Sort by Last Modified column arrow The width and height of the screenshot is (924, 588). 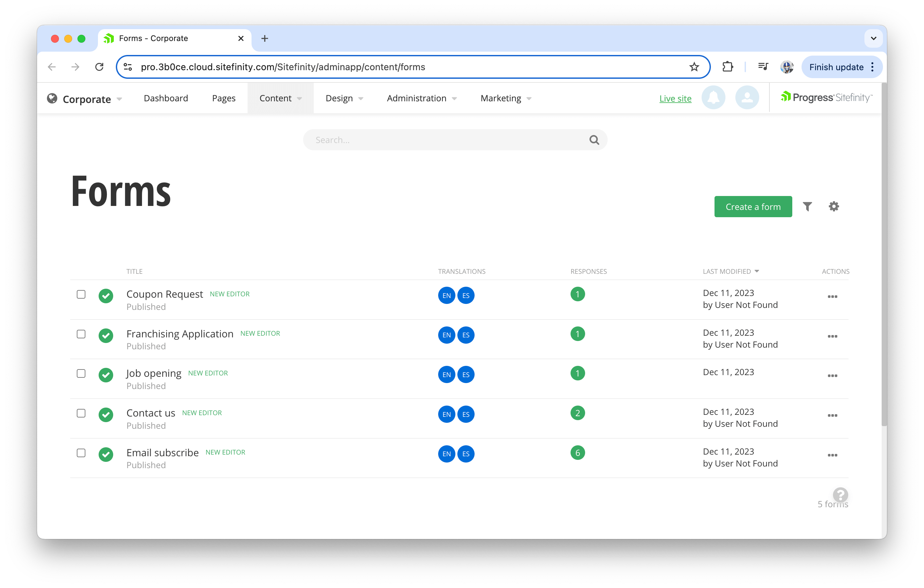point(757,271)
